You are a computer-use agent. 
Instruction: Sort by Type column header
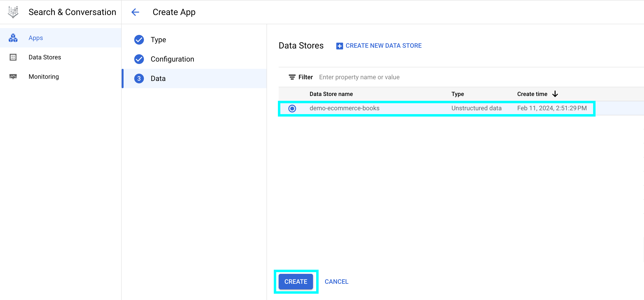[457, 94]
